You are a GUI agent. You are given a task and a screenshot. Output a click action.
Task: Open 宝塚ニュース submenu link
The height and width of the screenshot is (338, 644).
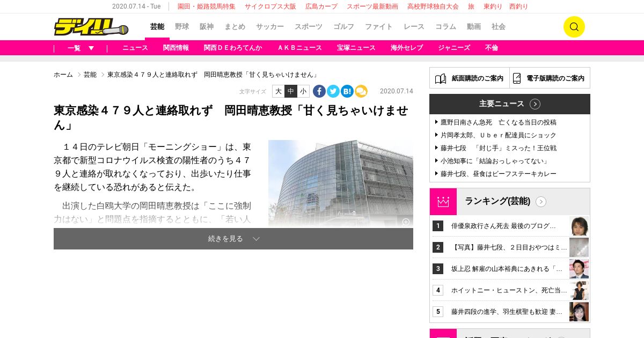coord(356,48)
